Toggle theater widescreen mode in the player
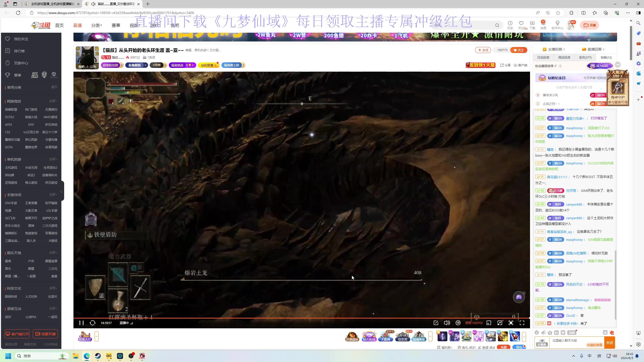The image size is (644, 362). [x=500, y=323]
